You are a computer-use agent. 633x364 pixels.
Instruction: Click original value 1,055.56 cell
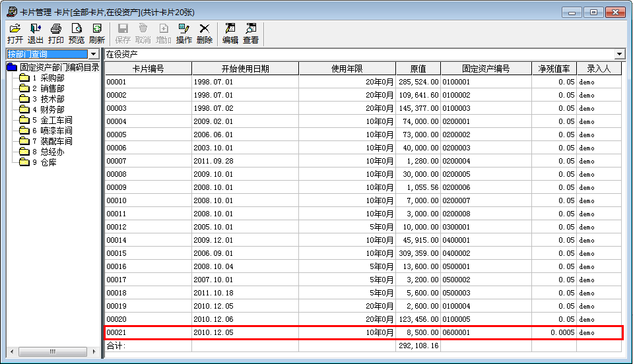click(x=418, y=187)
